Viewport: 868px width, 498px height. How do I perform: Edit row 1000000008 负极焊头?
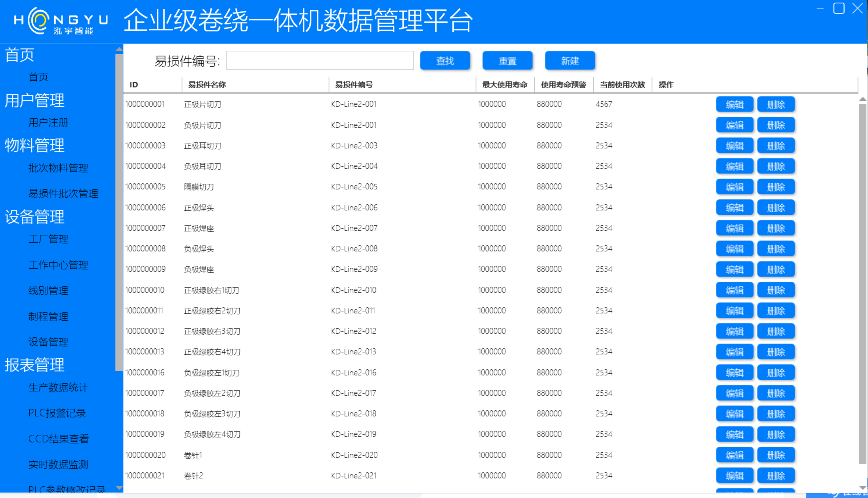tap(734, 249)
